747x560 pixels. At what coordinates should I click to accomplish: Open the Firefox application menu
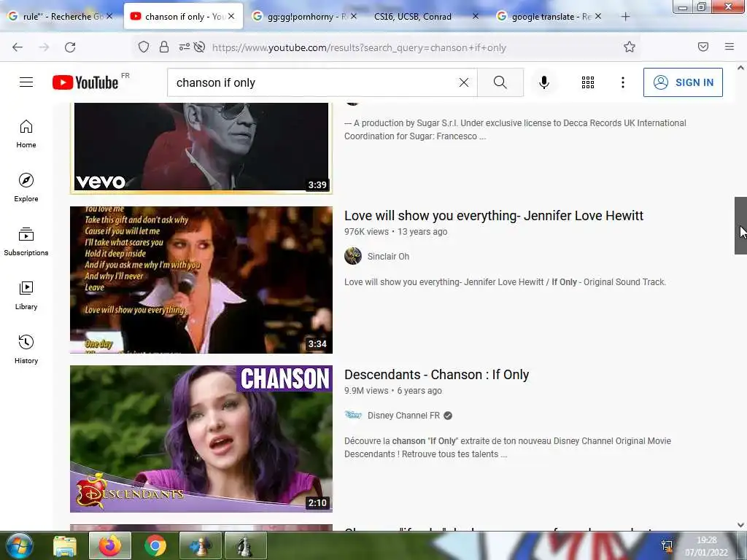(x=729, y=47)
